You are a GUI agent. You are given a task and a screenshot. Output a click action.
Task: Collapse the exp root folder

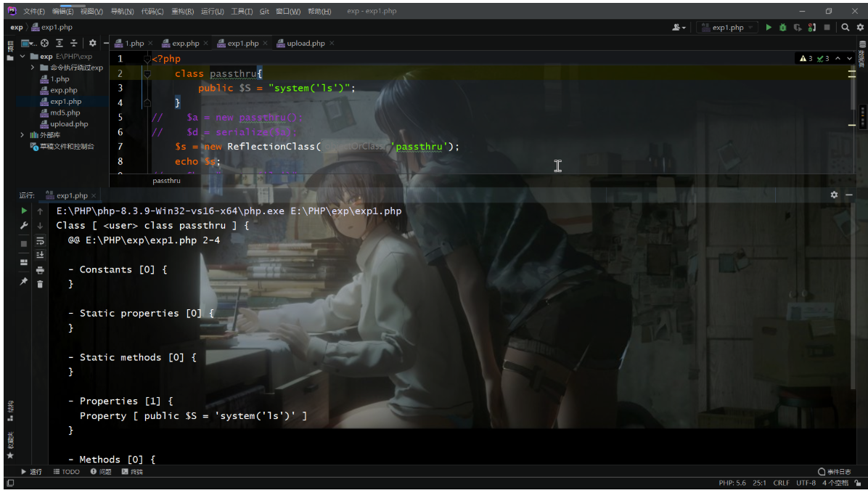coord(22,57)
